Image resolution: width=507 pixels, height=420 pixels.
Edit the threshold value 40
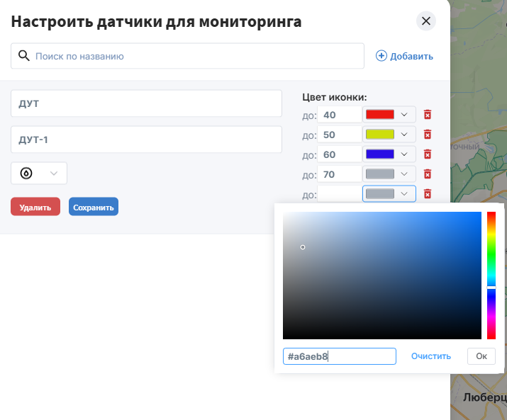click(x=339, y=115)
